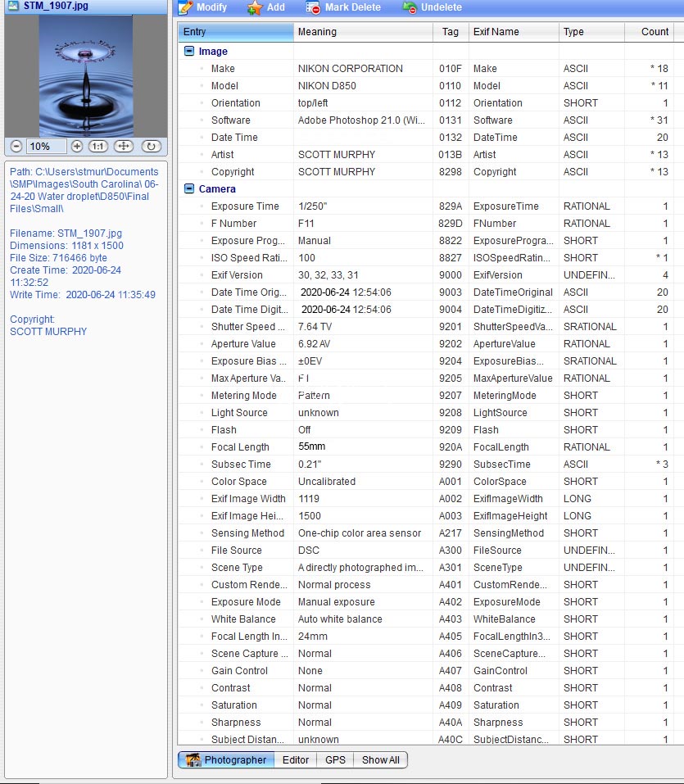The width and height of the screenshot is (684, 784).
Task: Zoom out the preview with minus button
Action: click(16, 147)
